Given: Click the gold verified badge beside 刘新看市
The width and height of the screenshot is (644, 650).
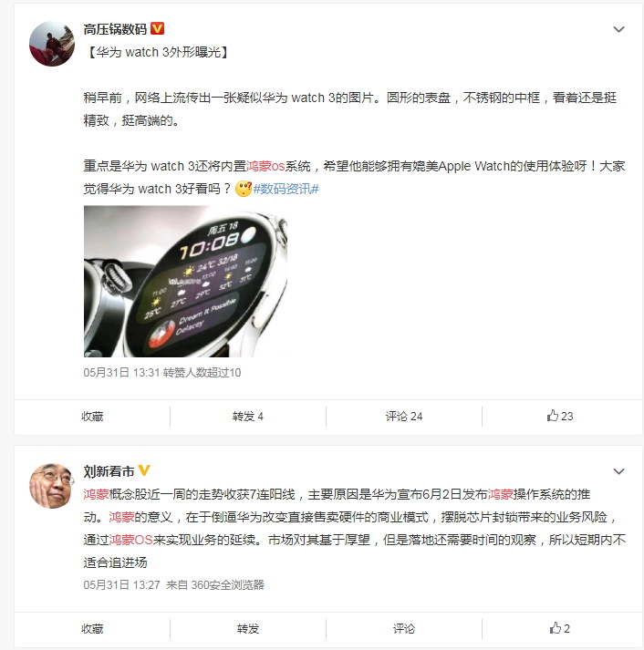Looking at the screenshot, I should [x=144, y=470].
